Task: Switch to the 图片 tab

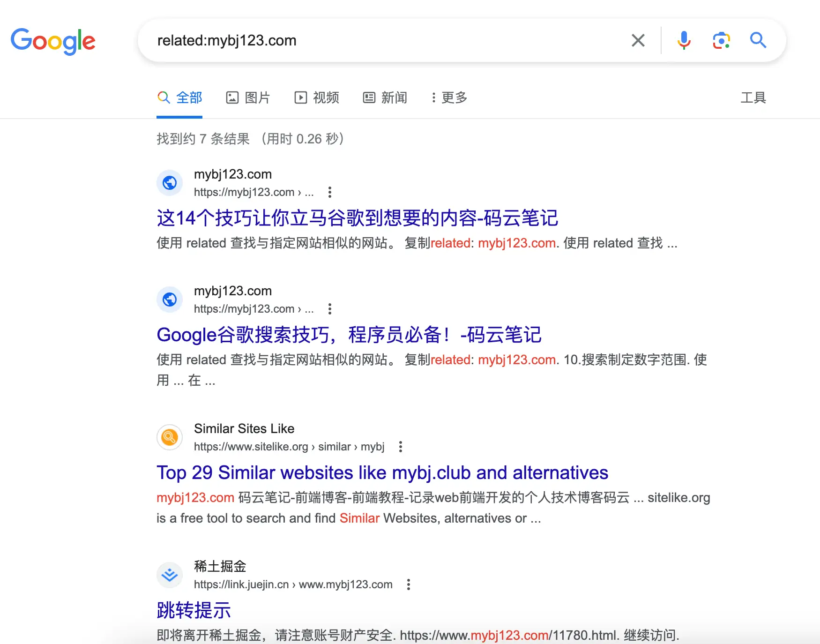Action: (x=248, y=97)
